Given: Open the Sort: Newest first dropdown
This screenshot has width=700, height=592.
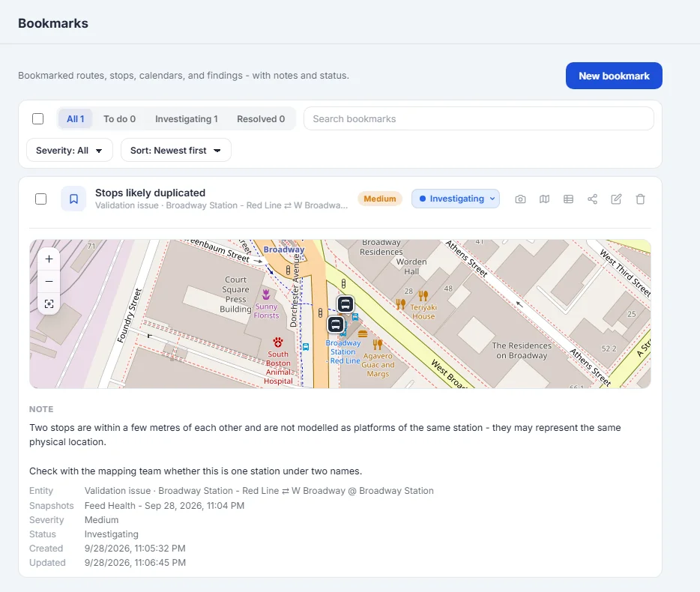Looking at the screenshot, I should tap(176, 151).
